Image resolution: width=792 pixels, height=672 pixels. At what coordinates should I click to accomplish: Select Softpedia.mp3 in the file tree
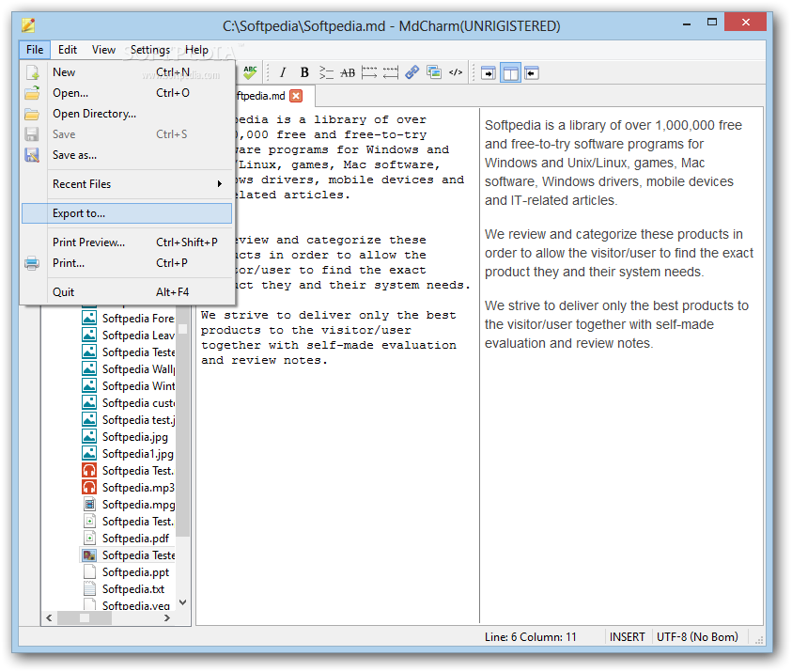138,488
